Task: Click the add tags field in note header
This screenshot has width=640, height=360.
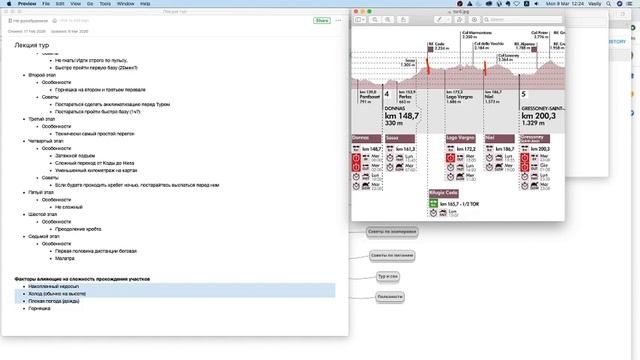Action: tap(74, 20)
